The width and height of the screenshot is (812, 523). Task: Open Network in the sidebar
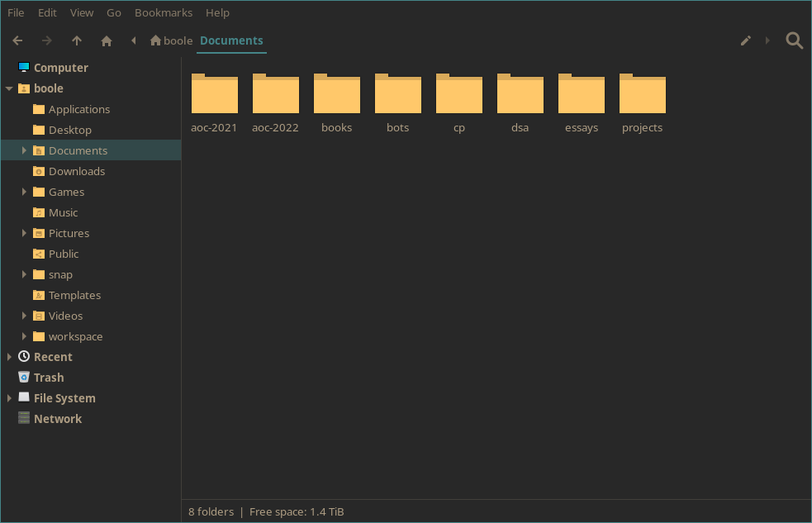click(56, 418)
